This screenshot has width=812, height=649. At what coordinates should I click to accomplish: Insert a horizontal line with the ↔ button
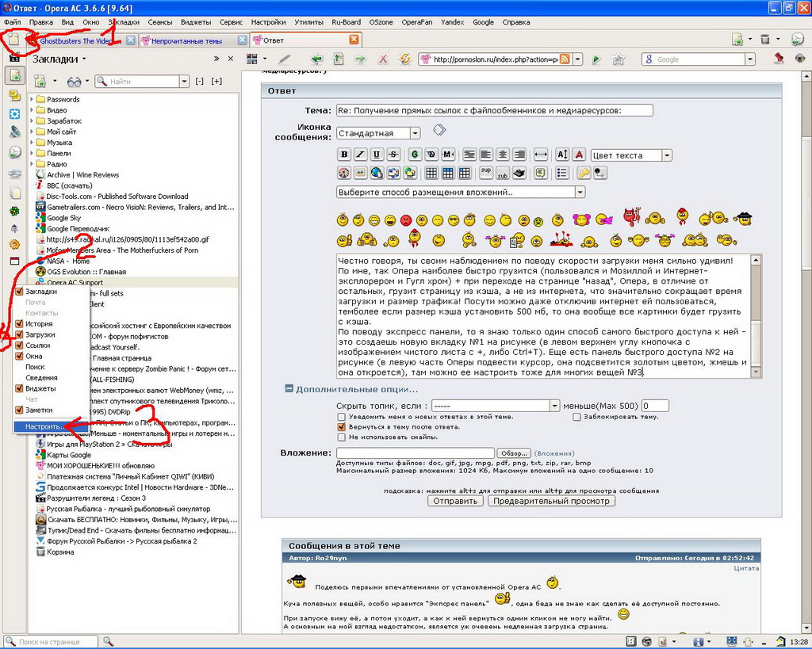pos(541,155)
